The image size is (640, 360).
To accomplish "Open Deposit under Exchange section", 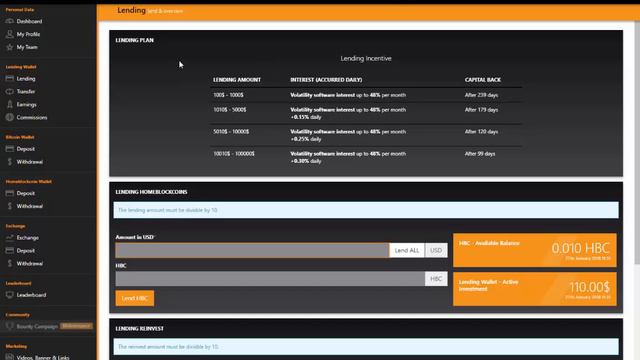I will (x=26, y=251).
